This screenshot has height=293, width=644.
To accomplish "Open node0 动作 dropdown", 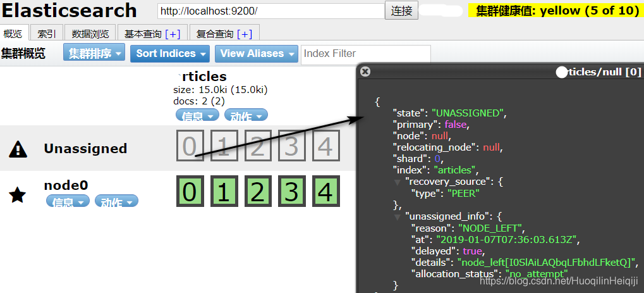I will click(116, 201).
